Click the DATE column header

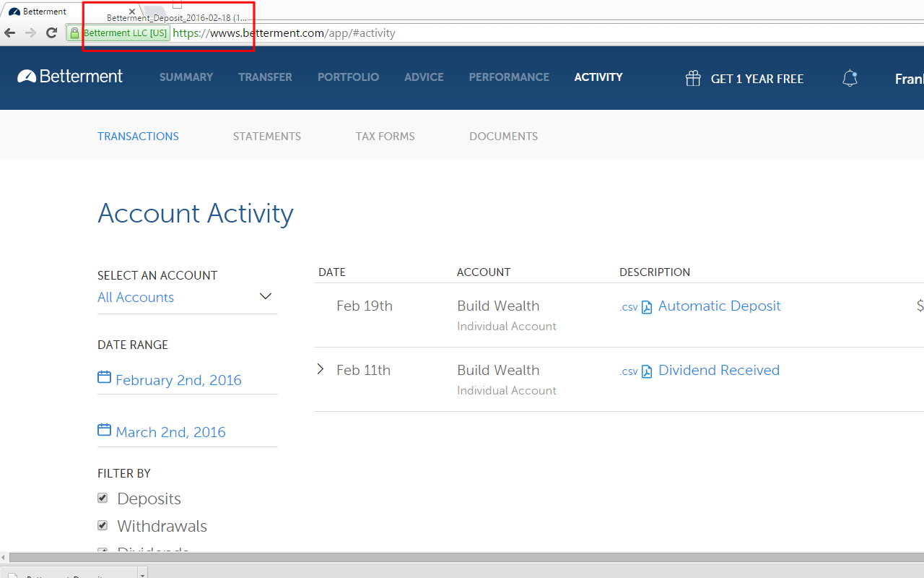(332, 272)
